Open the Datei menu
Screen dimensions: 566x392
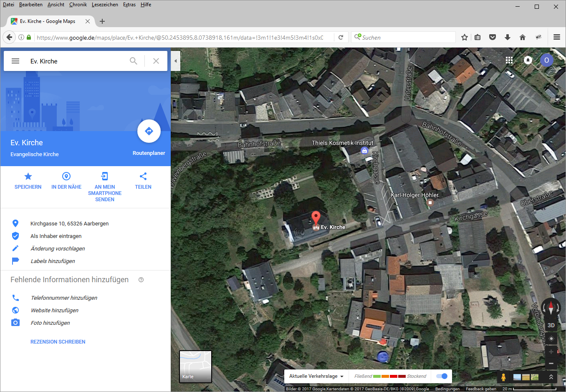(x=8, y=5)
